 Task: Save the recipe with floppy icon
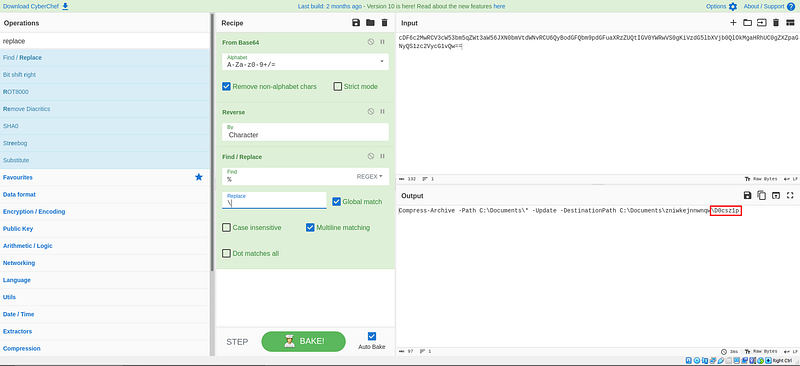(356, 22)
